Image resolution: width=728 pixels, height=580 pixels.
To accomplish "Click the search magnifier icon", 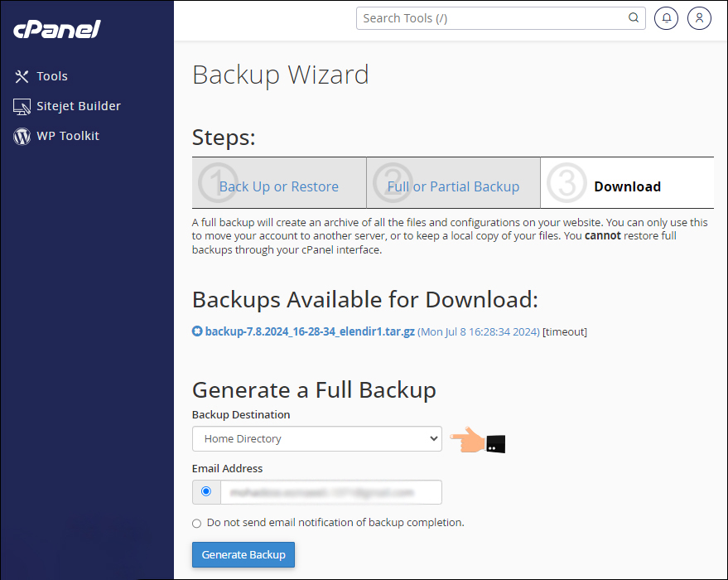I will (634, 18).
